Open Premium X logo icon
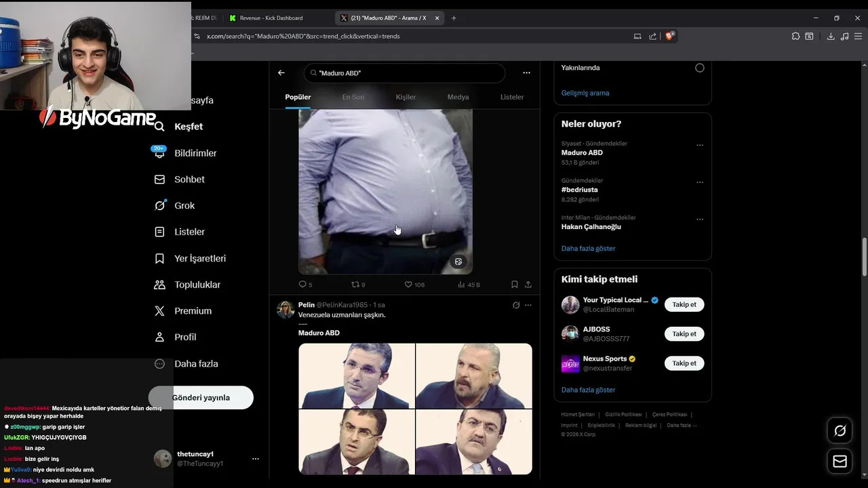Viewport: 868px width, 488px height. click(x=159, y=311)
